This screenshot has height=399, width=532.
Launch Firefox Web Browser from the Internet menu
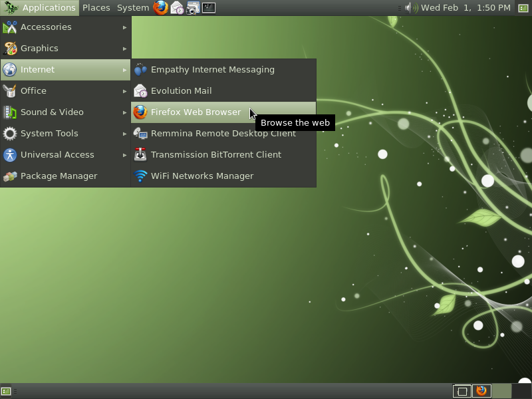[x=196, y=112]
